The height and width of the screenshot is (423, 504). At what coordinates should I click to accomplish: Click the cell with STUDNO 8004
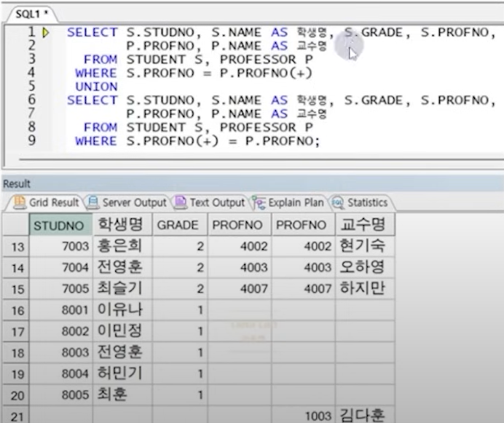tap(60, 373)
